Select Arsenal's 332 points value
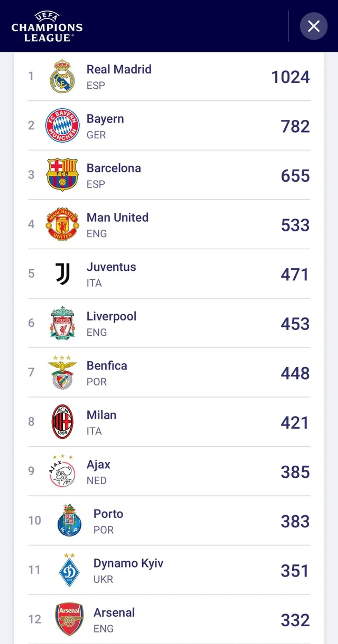The width and height of the screenshot is (338, 644). [295, 620]
